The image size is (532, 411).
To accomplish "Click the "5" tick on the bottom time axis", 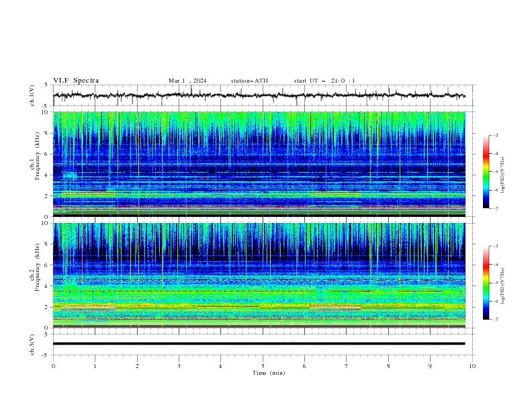I will click(263, 366).
